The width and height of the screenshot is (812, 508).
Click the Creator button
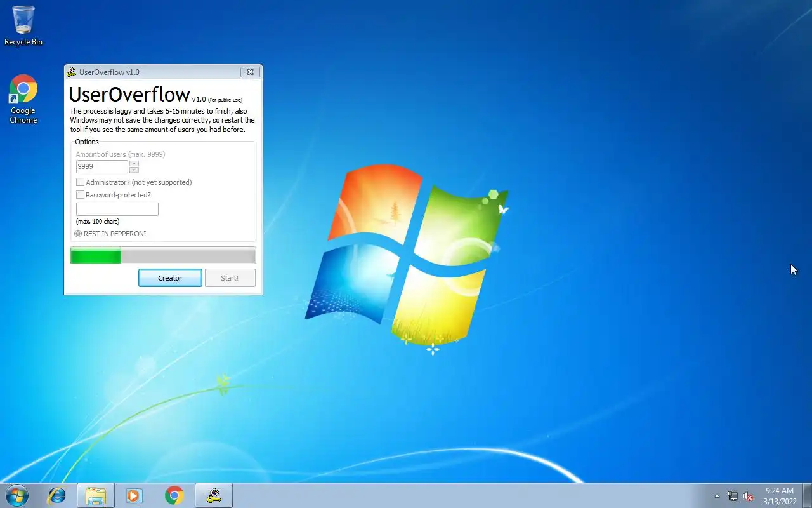(170, 278)
